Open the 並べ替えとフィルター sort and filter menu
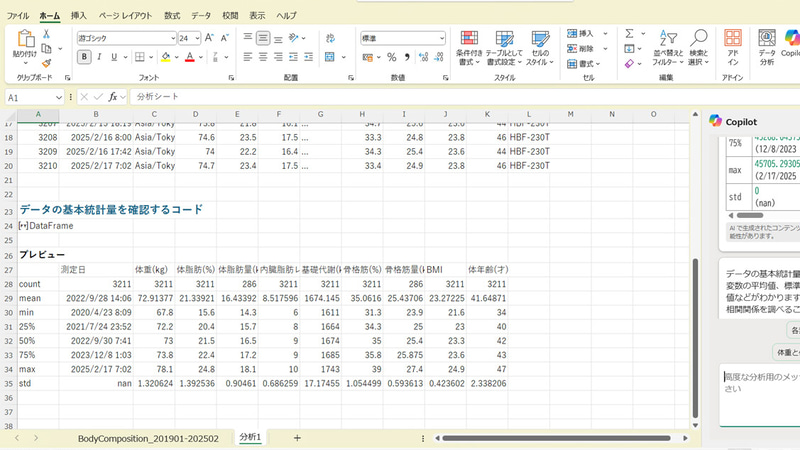Screen dimensions: 800x450 point(667,47)
